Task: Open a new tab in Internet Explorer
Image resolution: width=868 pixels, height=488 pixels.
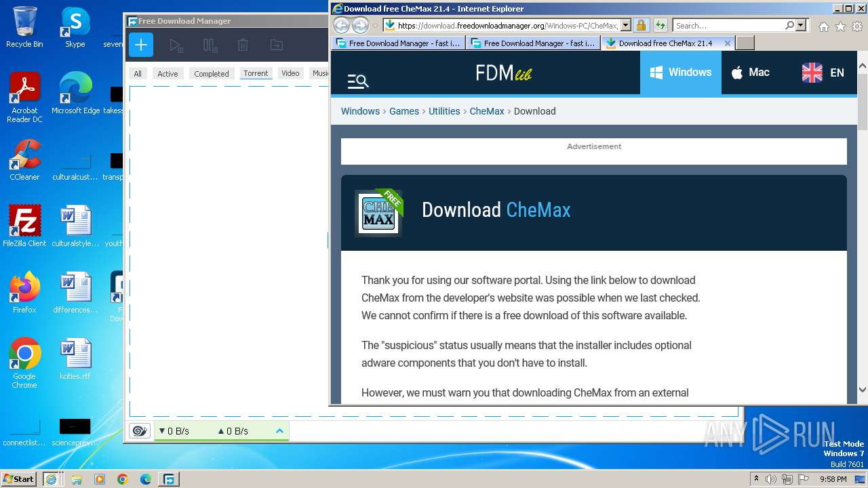Action: (745, 43)
